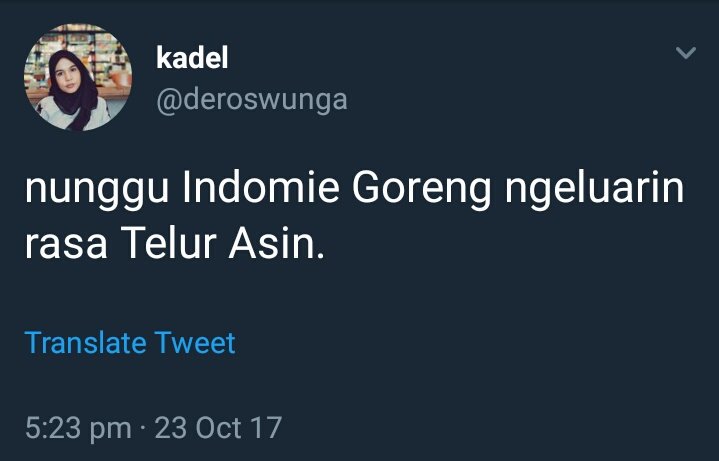Open the tweet options chevron menu

point(686,53)
